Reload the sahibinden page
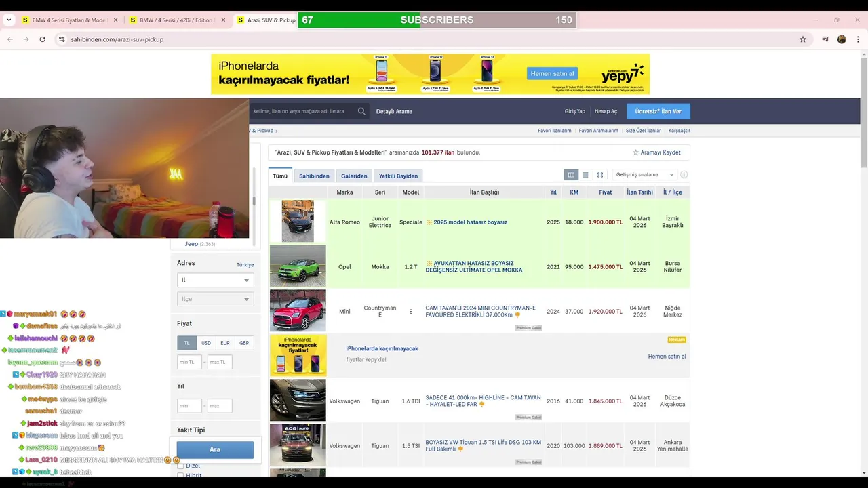The image size is (868, 488). point(43,39)
